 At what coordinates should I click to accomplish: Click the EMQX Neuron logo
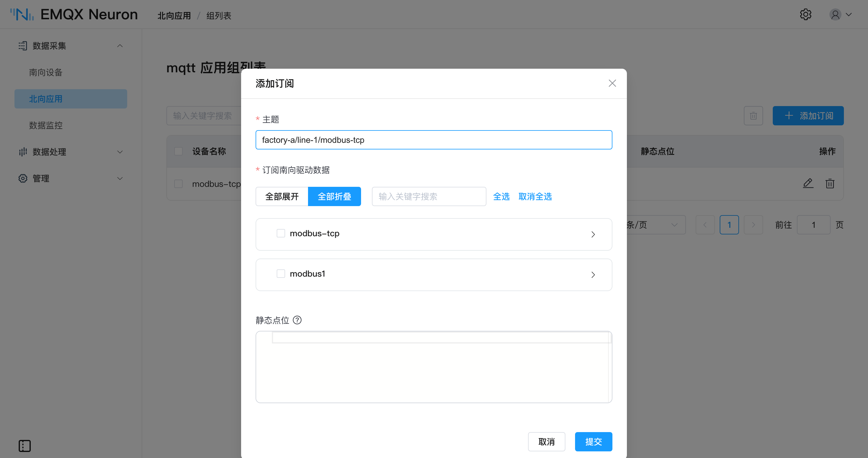pyautogui.click(x=74, y=14)
